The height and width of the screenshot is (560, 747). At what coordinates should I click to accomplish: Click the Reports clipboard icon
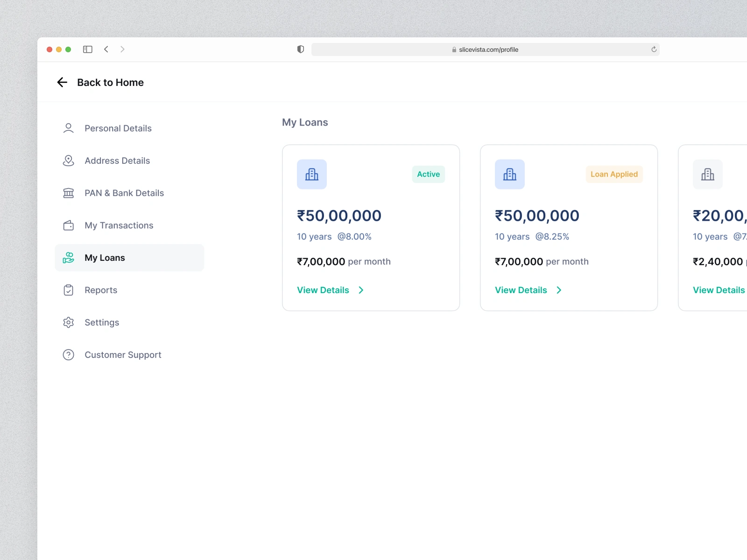[x=69, y=290]
